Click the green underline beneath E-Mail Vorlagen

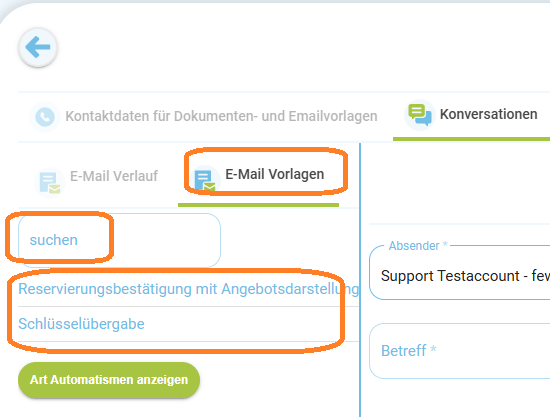(259, 205)
